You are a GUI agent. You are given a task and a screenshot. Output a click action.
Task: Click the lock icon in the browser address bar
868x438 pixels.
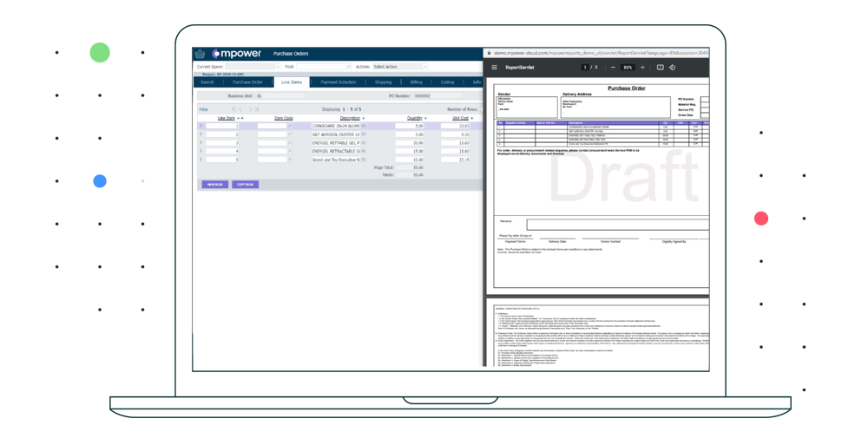490,53
